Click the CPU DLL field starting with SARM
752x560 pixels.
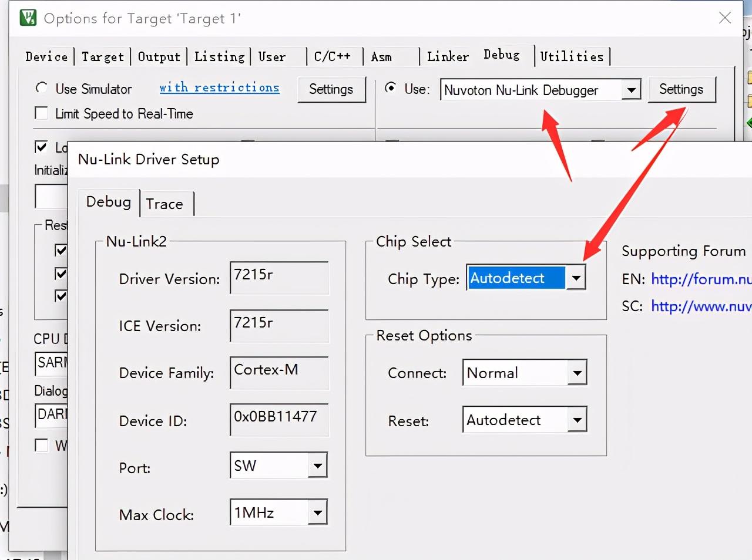pos(52,363)
